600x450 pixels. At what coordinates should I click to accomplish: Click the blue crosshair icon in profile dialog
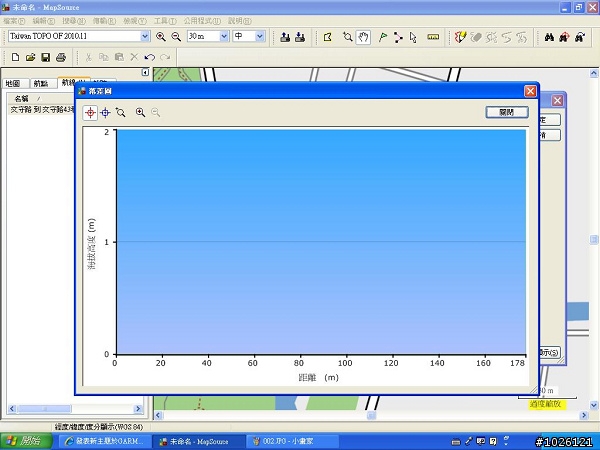coord(105,113)
